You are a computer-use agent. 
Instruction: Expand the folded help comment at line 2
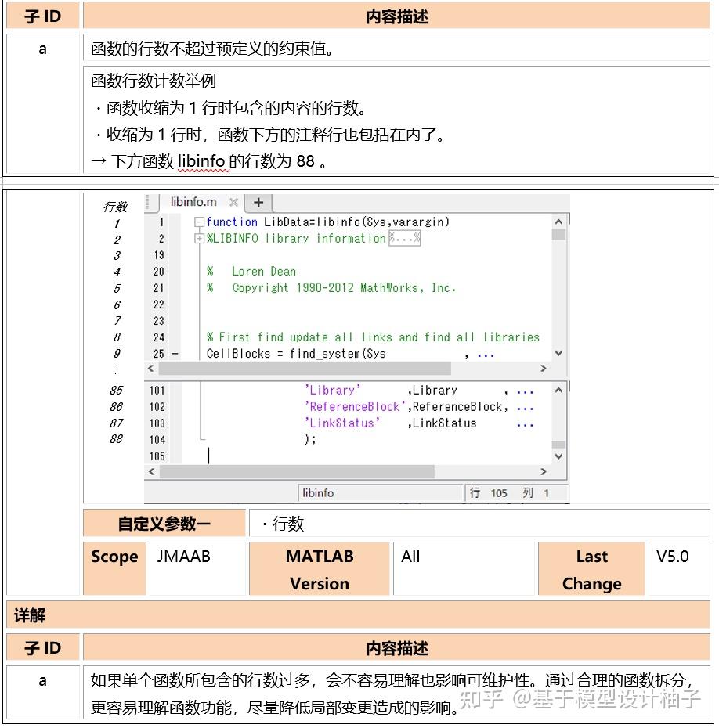pyautogui.click(x=198, y=239)
